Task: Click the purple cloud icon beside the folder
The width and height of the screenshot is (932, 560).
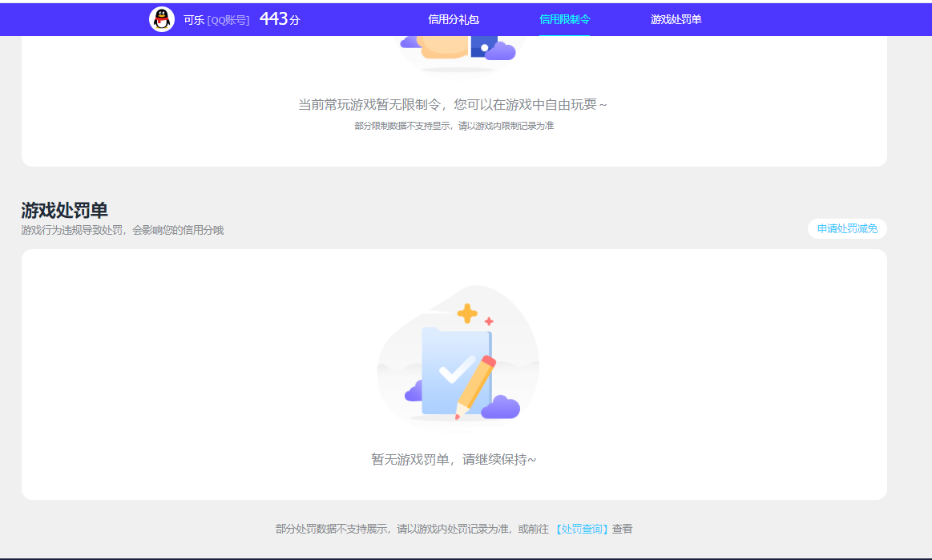Action: coord(502,407)
